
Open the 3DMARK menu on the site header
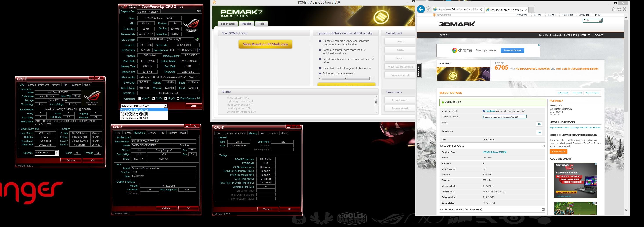[x=539, y=15]
